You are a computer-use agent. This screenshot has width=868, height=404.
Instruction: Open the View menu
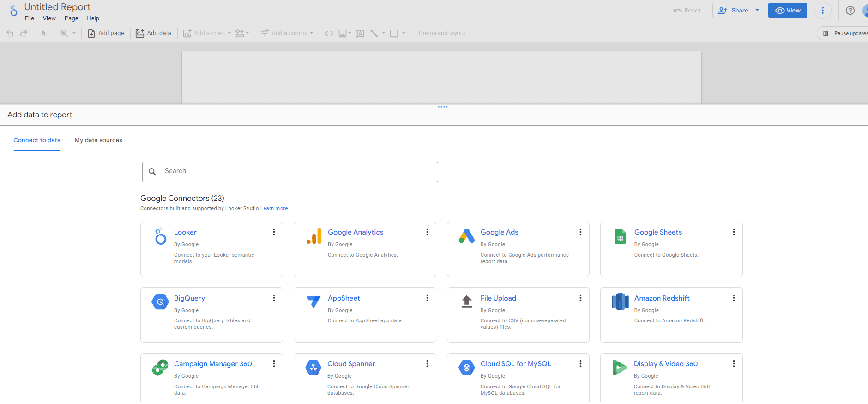click(49, 18)
